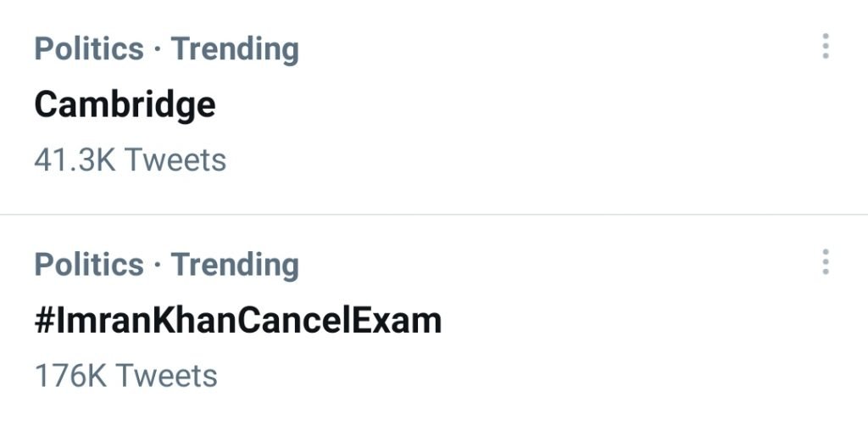Open the Cambridge trending topic
The height and width of the screenshot is (426, 868).
coord(125,104)
